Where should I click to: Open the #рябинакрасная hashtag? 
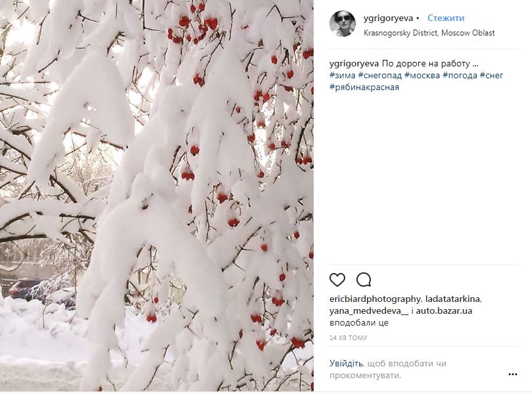coord(364,87)
